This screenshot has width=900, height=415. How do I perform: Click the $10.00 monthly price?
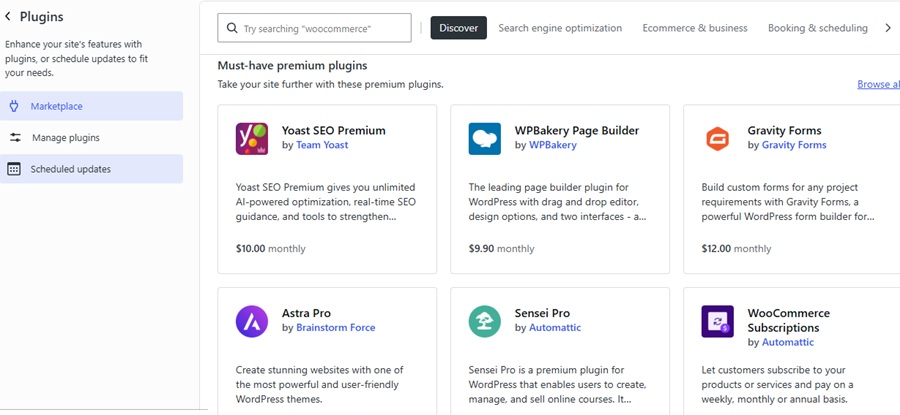tap(270, 249)
